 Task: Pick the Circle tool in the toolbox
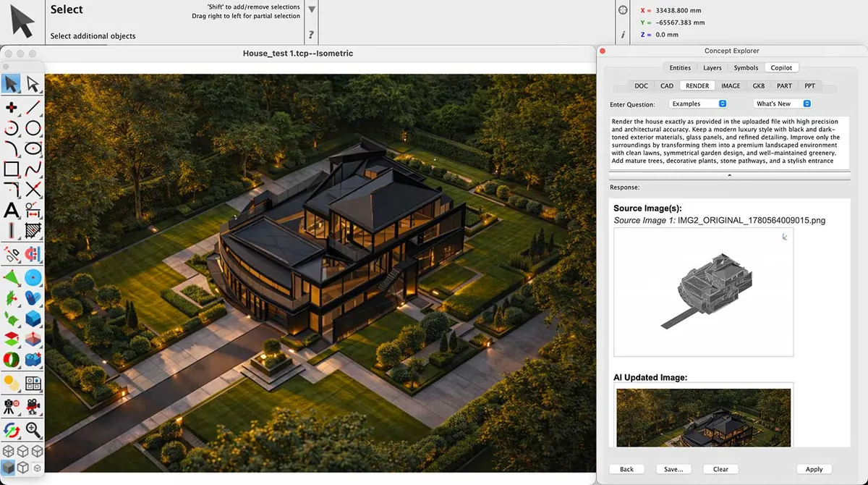tap(33, 128)
